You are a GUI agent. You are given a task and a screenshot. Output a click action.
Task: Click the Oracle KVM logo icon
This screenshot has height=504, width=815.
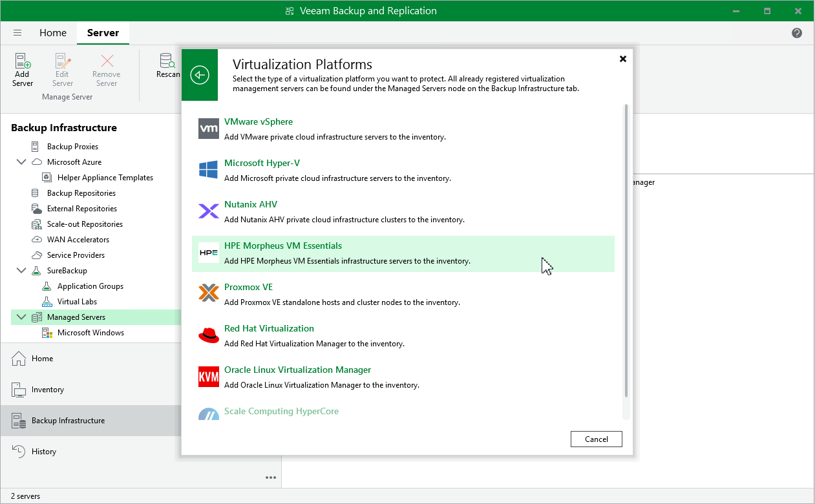209,377
